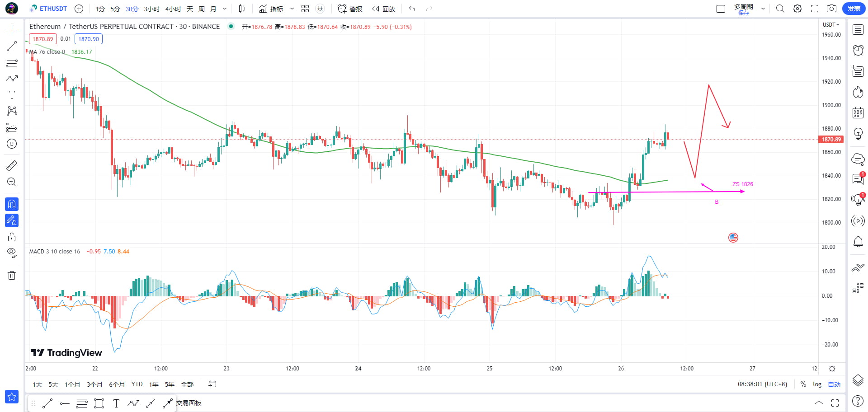Open the 08:38:01 (UTC+8) timezone menu
The height and width of the screenshot is (412, 868).
(762, 384)
